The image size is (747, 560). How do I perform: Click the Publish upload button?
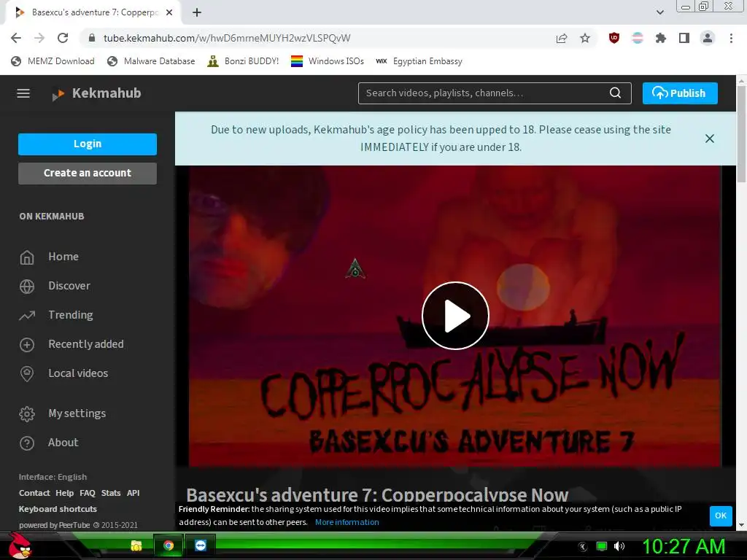pos(680,93)
